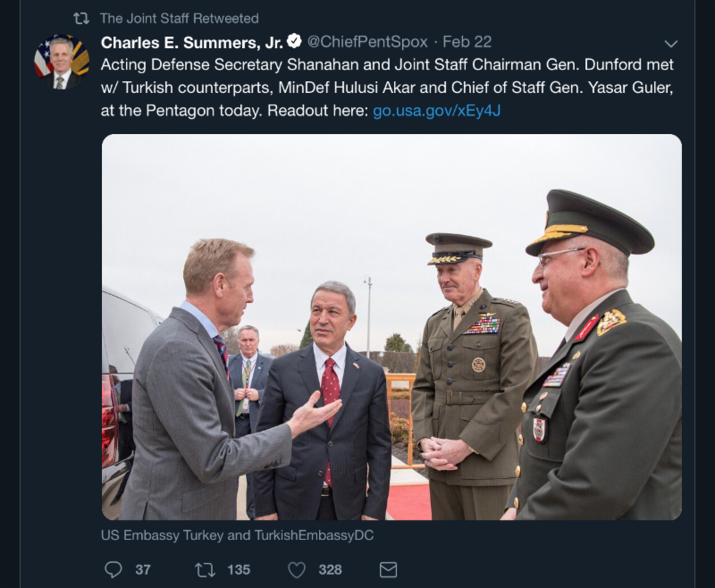Click the envelope direct message icon
Viewport: 715px width, 588px height.
click(x=388, y=569)
